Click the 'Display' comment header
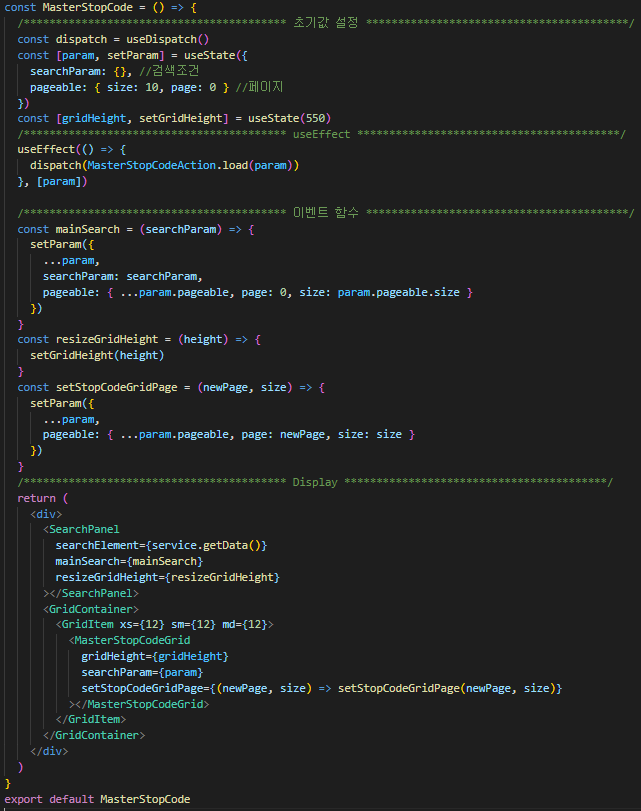This screenshot has width=641, height=811. pyautogui.click(x=315, y=482)
